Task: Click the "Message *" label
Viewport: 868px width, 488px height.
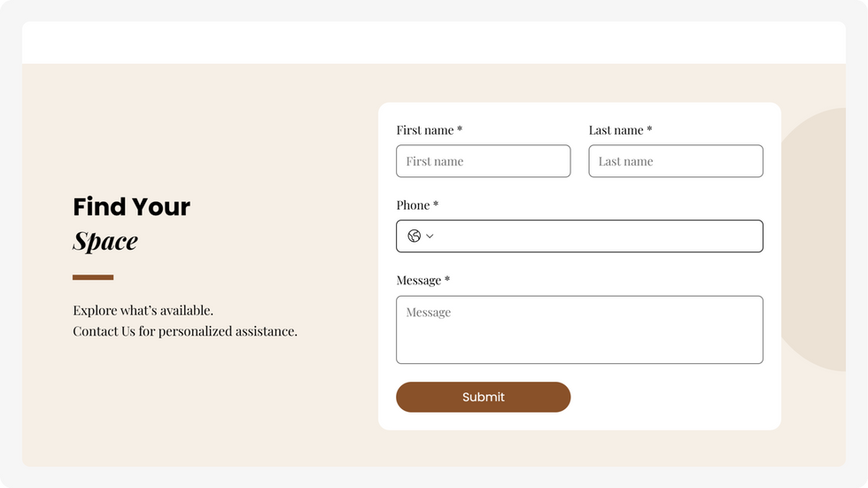Action: (x=423, y=281)
